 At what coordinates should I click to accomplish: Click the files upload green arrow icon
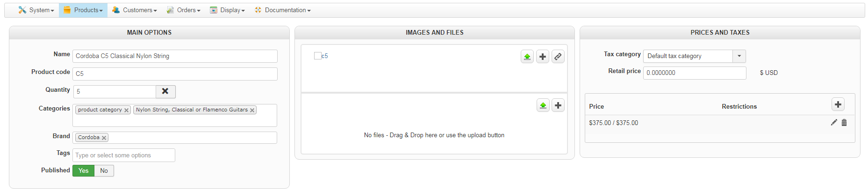(543, 105)
